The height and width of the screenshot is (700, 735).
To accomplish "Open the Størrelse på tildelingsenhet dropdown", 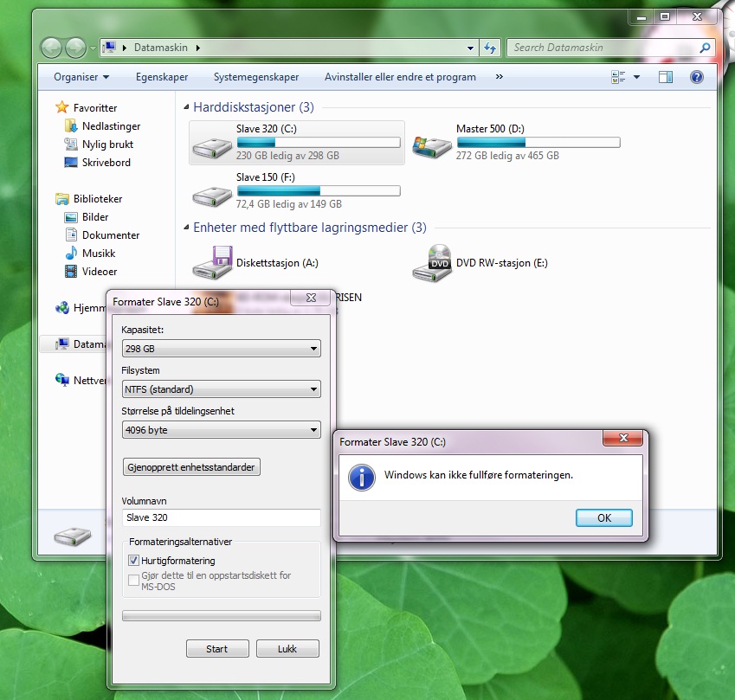I will [222, 430].
